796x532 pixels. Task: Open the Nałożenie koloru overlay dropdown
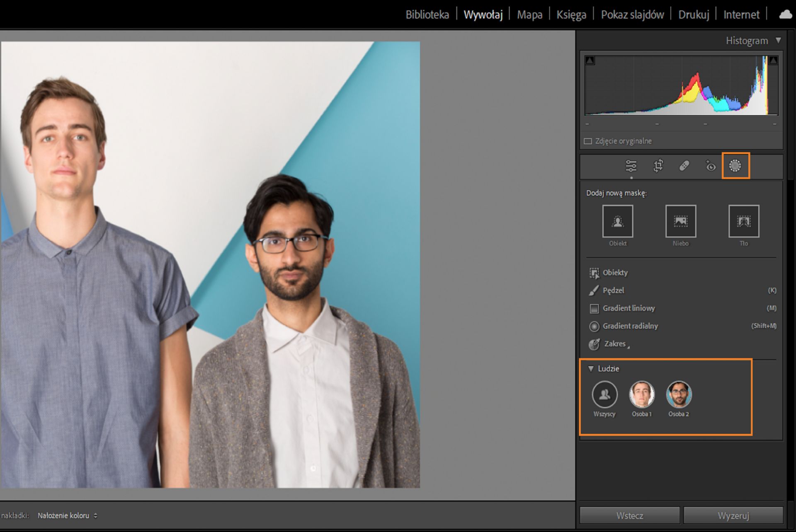(67, 515)
